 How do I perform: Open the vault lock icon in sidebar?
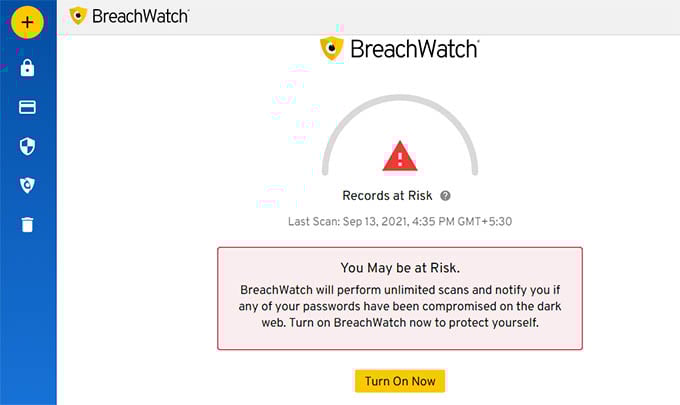pyautogui.click(x=27, y=68)
